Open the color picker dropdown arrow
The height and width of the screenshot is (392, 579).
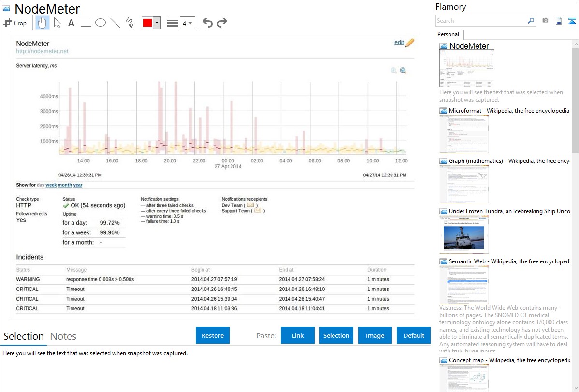pyautogui.click(x=157, y=23)
